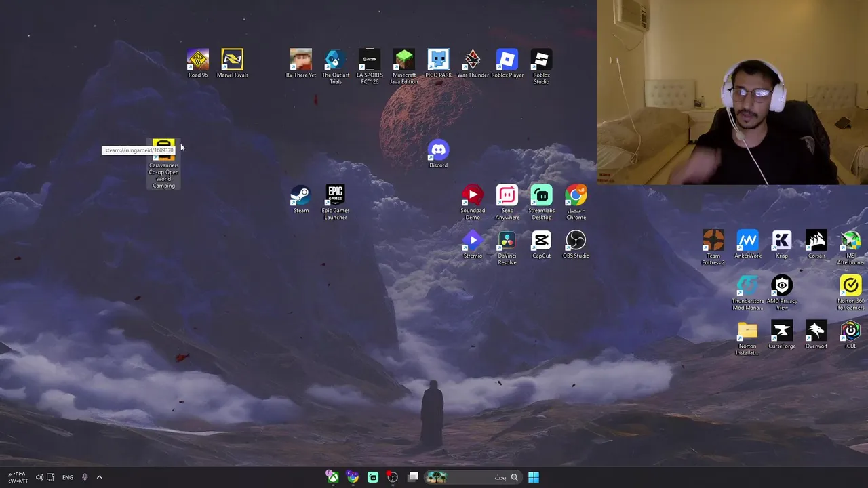Open Chrome from the taskbar
The width and height of the screenshot is (868, 488).
(353, 477)
